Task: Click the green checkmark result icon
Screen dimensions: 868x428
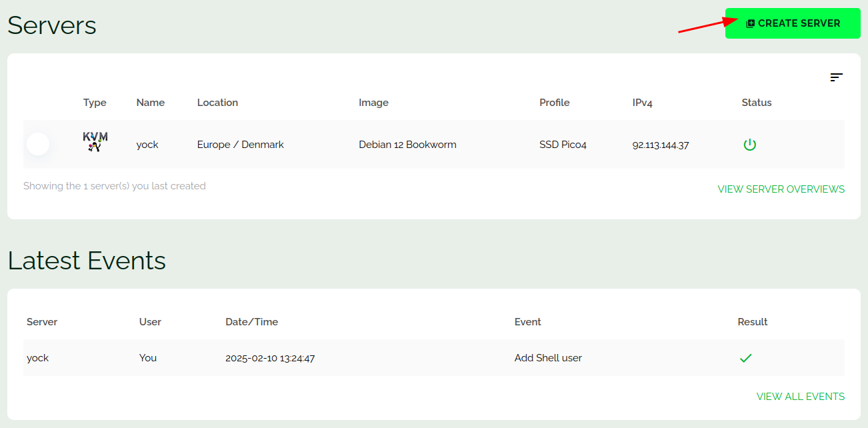Action: coord(745,359)
